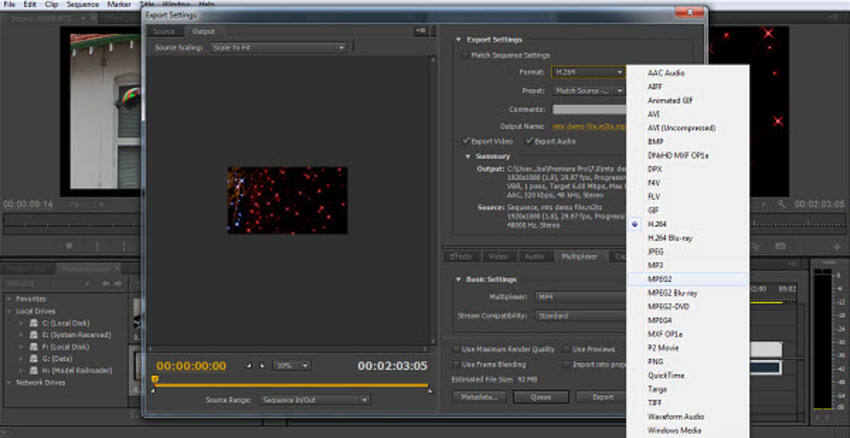Collapse Local Drives tree node
The width and height of the screenshot is (850, 438).
[9, 311]
